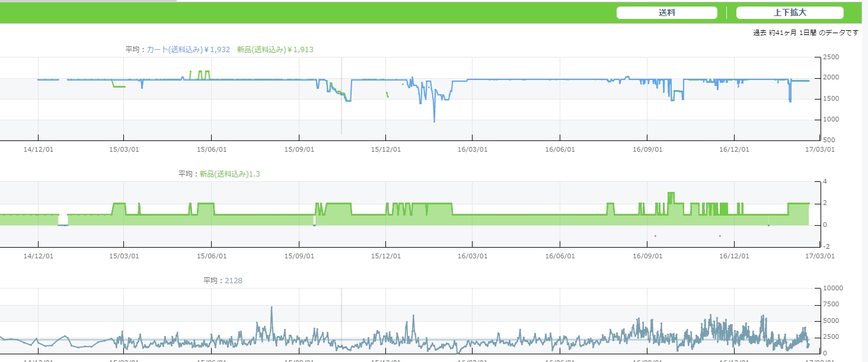Screen dimensions: 868x362
Task: Click 16/09/01 under the seller-count chart
Action: 647,257
